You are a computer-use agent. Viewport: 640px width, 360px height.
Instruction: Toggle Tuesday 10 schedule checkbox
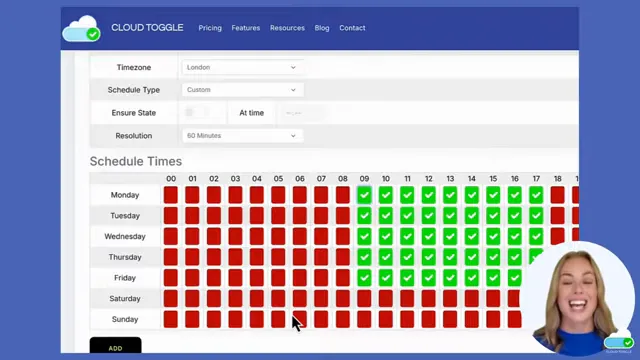386,216
